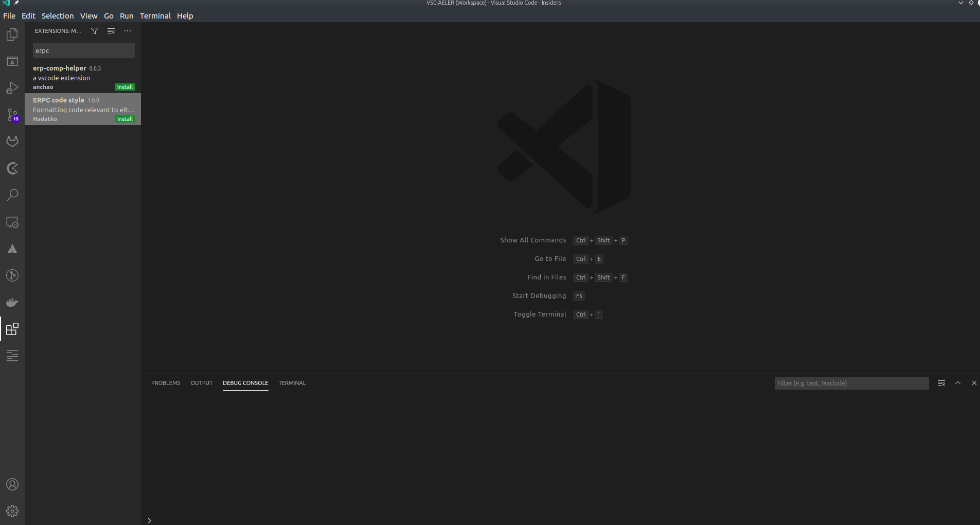Open the Atlassian triangle icon view
Screen dimensions: 980x525
point(12,249)
